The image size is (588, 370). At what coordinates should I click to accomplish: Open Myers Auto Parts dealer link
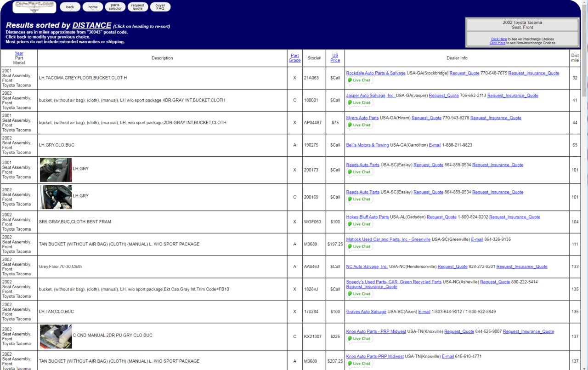(362, 118)
